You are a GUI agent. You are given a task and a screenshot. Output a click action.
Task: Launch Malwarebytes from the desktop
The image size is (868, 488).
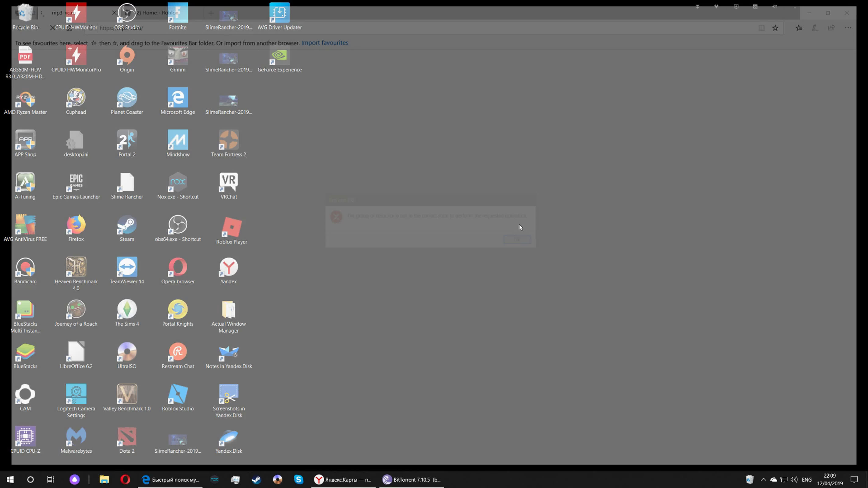pos(76,441)
